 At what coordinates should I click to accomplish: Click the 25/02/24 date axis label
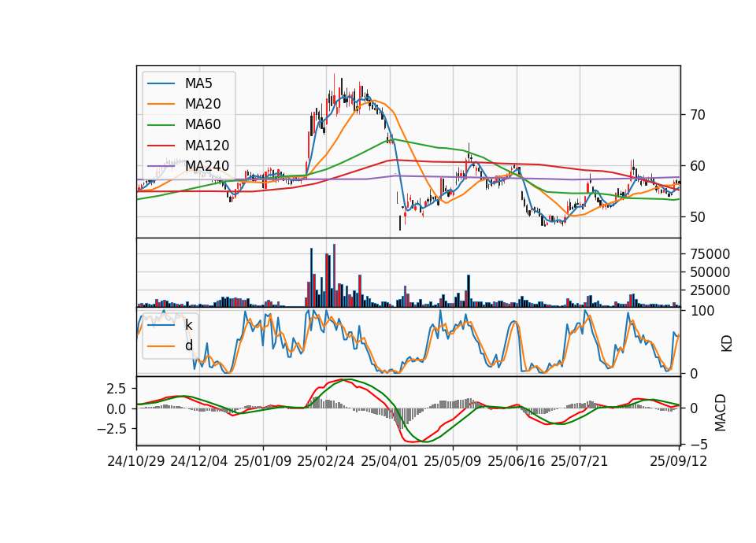coord(326,461)
